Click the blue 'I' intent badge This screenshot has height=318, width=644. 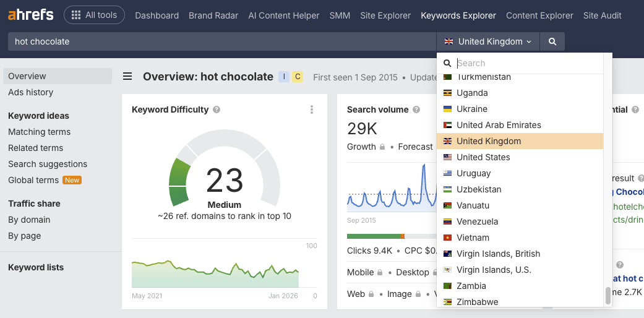(x=283, y=77)
